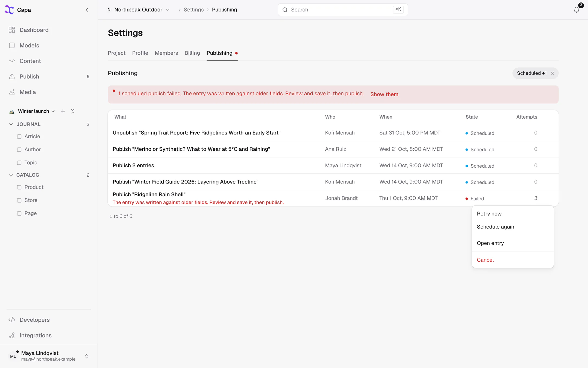Expand the Winter launch environment dropdown
Image resolution: width=588 pixels, height=368 pixels.
(36, 111)
